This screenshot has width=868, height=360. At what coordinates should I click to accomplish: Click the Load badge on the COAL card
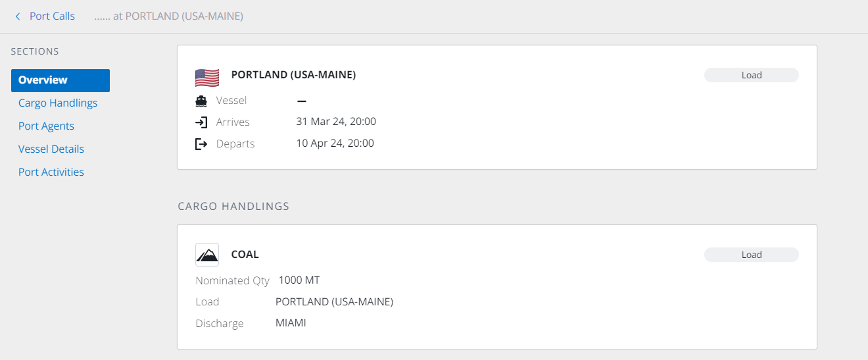point(752,255)
